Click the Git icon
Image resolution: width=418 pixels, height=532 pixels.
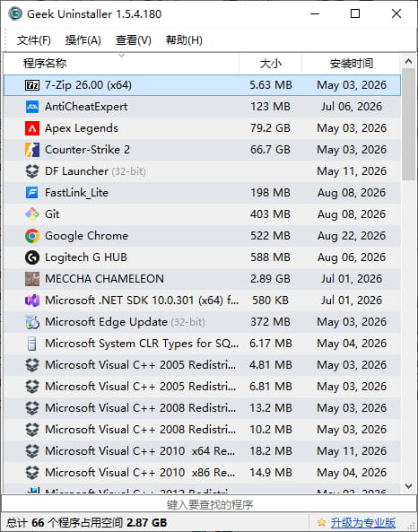32,214
